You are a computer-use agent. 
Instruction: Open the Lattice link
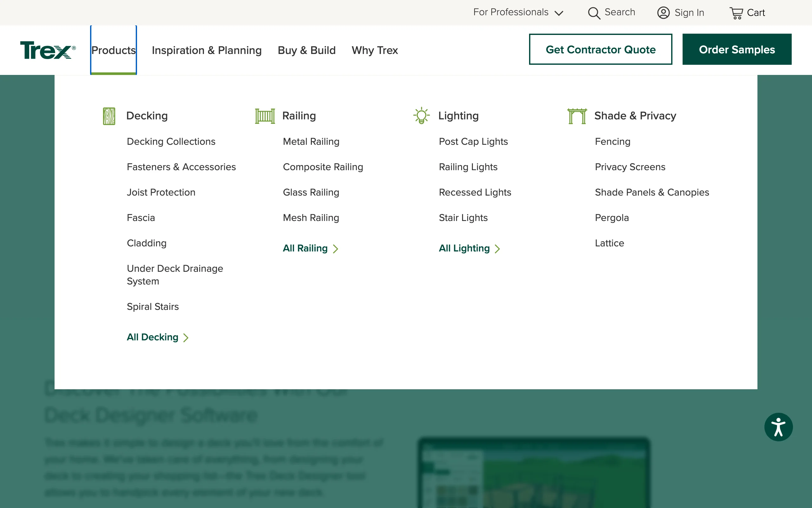tap(609, 243)
